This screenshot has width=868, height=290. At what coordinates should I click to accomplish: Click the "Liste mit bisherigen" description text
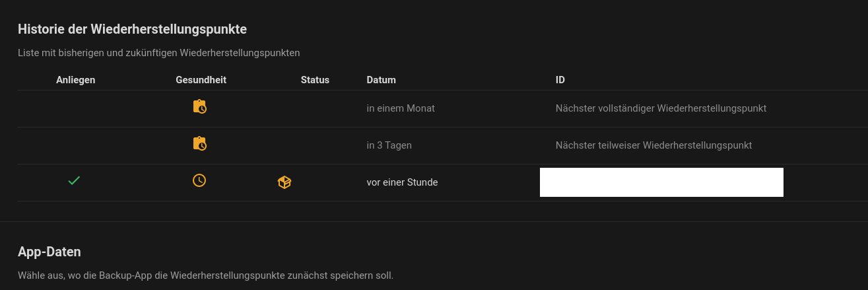coord(159,53)
